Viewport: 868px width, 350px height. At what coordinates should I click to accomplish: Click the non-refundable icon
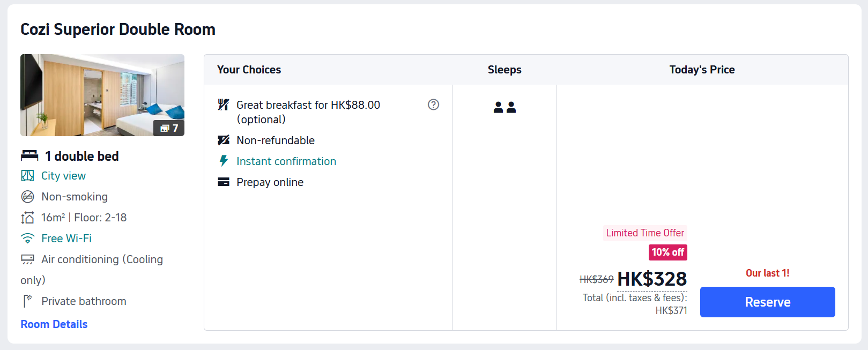click(x=224, y=140)
